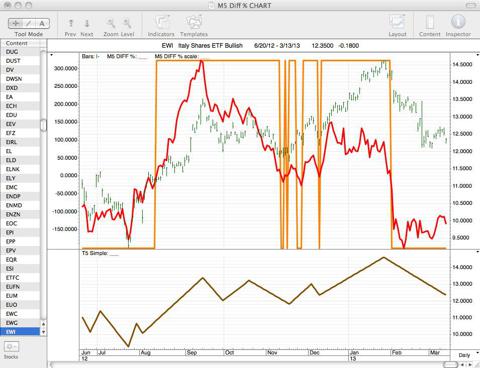Zoom out using first magnifier icon
The image size is (480, 368).
tap(111, 23)
